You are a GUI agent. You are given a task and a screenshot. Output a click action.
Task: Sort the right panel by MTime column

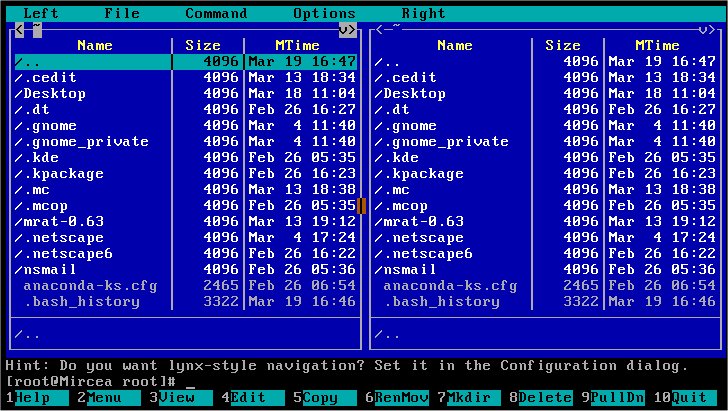[x=657, y=45]
